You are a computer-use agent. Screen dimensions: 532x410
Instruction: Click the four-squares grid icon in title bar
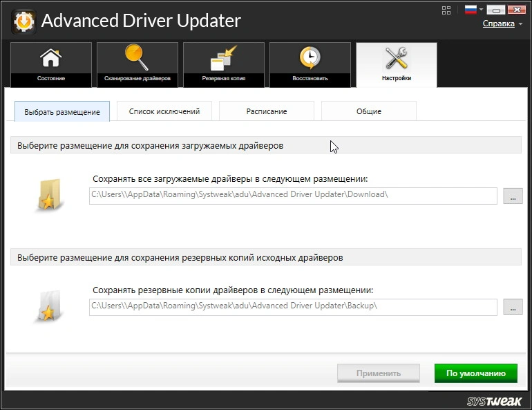(446, 10)
